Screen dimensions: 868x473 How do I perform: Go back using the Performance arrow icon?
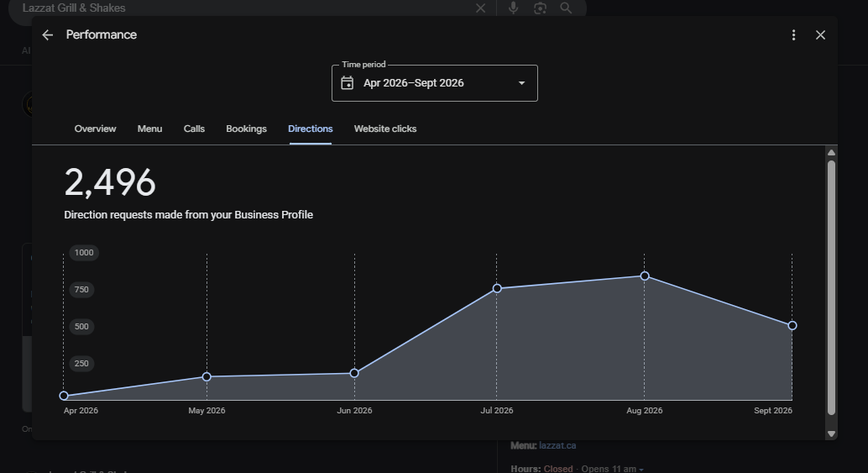pos(48,35)
